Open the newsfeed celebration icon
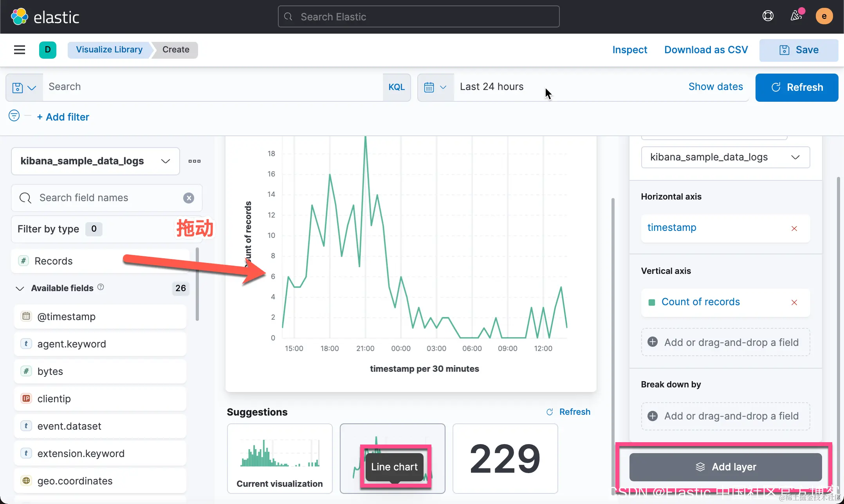The image size is (844, 504). [796, 16]
